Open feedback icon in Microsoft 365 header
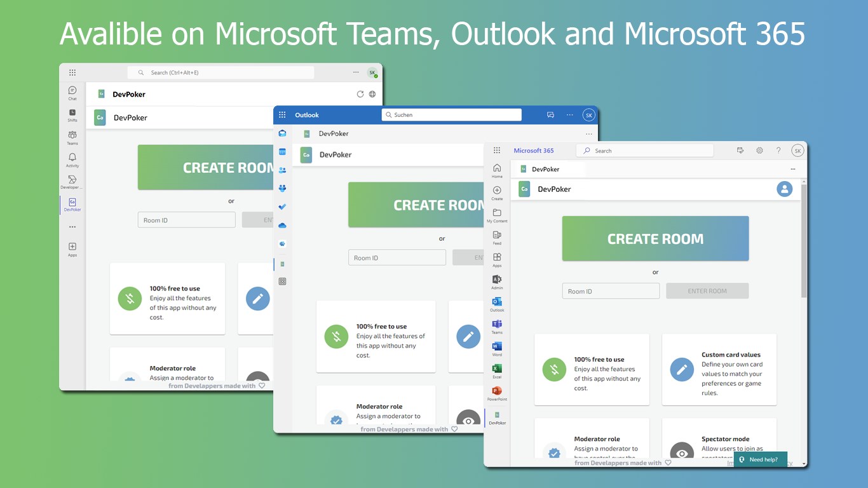 (740, 151)
